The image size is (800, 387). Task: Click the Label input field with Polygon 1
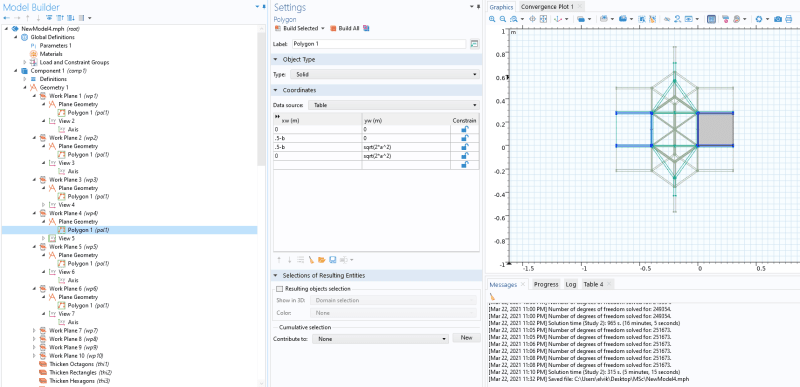379,44
